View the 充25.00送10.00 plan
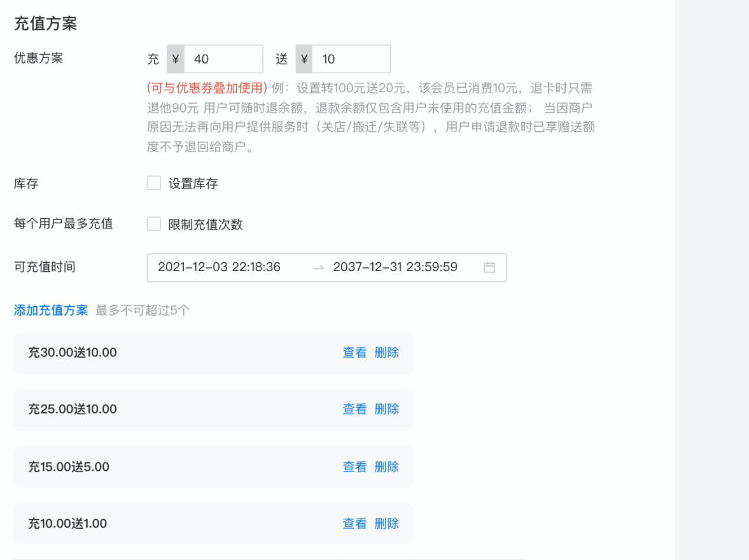 pyautogui.click(x=354, y=409)
